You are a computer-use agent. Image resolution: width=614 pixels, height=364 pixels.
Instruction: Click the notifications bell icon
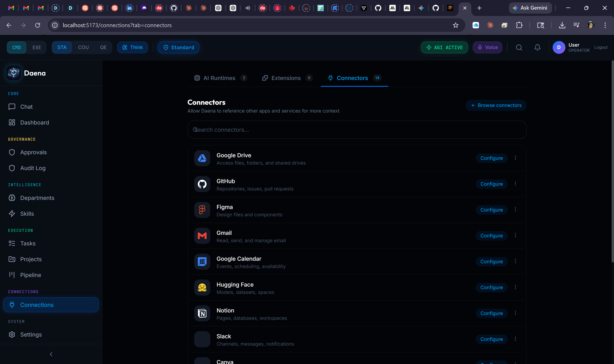[x=537, y=47]
